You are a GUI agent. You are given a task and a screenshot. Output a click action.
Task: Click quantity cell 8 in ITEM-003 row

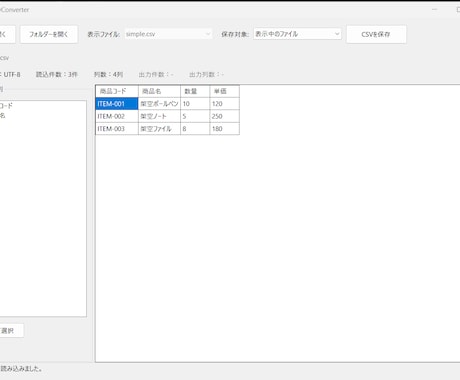coord(195,129)
